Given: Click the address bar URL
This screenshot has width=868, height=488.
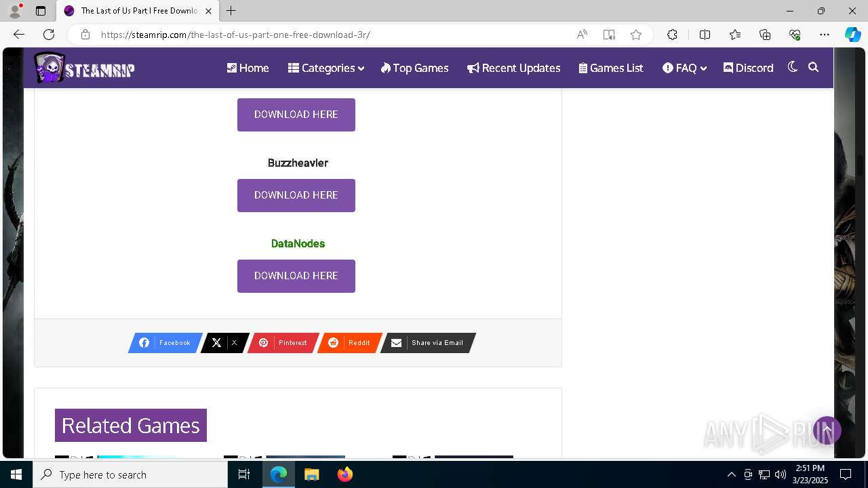Looking at the screenshot, I should pyautogui.click(x=235, y=35).
